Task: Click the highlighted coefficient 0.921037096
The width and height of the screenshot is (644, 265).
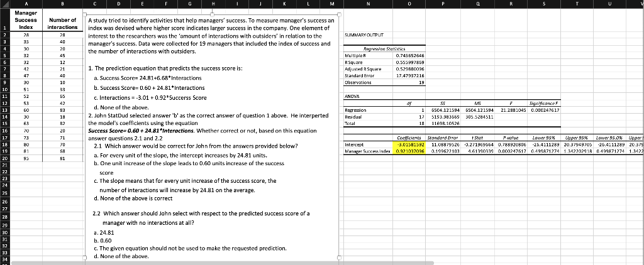Action: (x=409, y=151)
